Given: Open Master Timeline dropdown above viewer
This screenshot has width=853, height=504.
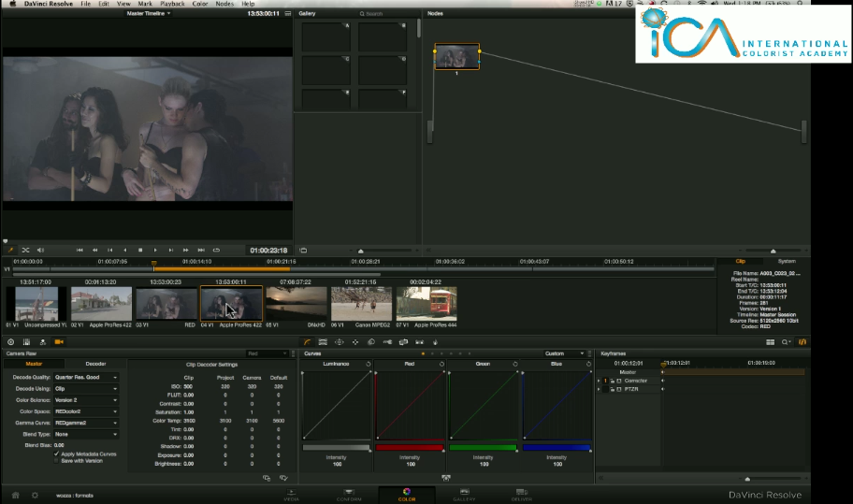Looking at the screenshot, I should 149,13.
